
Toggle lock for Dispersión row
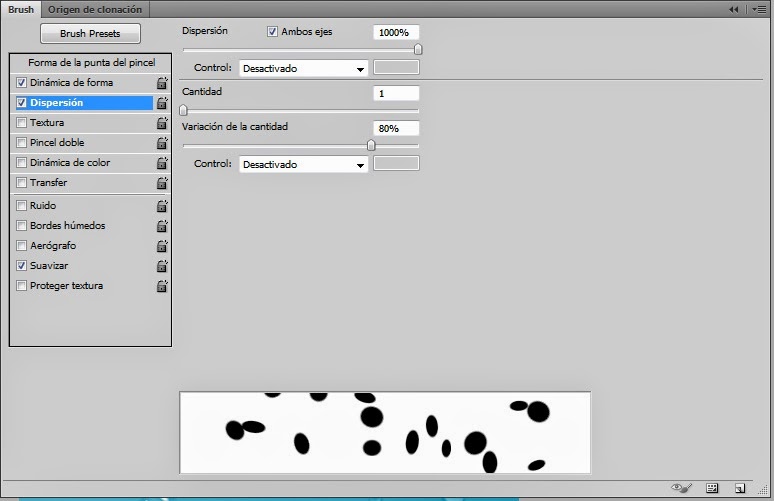(162, 103)
